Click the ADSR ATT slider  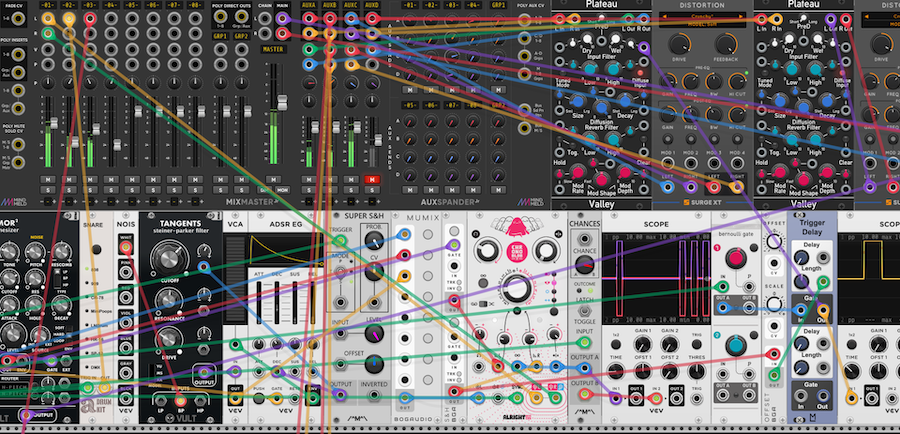[259, 304]
